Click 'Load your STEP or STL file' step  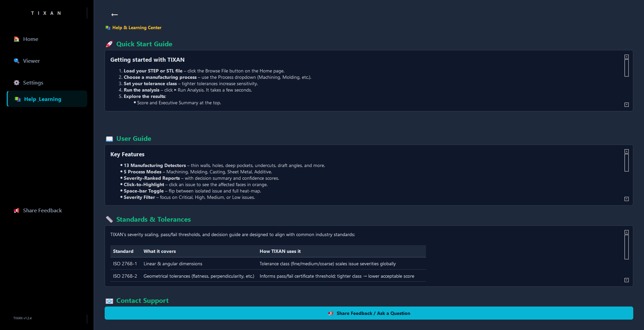pyautogui.click(x=153, y=71)
